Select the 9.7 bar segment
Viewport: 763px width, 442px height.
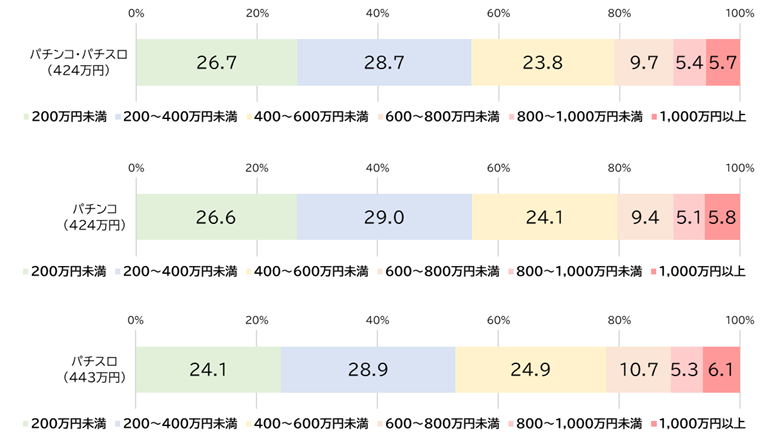[644, 62]
